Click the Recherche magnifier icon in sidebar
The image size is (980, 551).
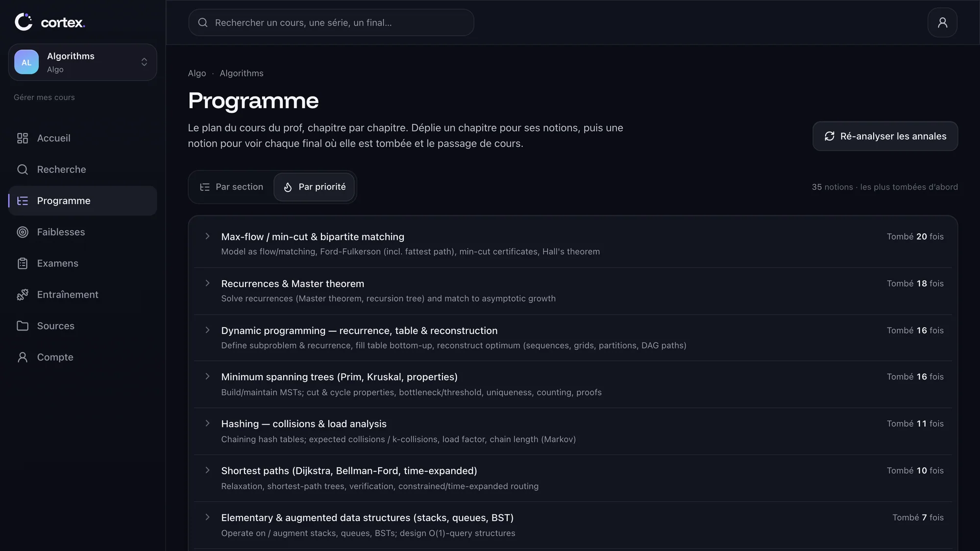coord(23,169)
